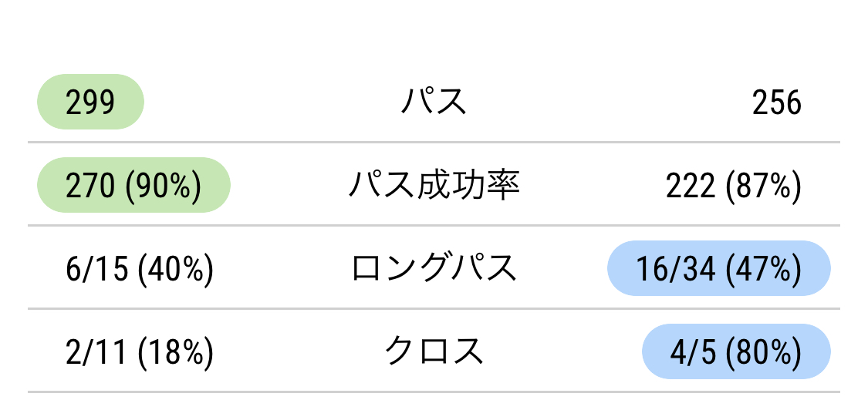The width and height of the screenshot is (868, 400).
Task: Click the 270 completed passes number
Action: (91, 186)
